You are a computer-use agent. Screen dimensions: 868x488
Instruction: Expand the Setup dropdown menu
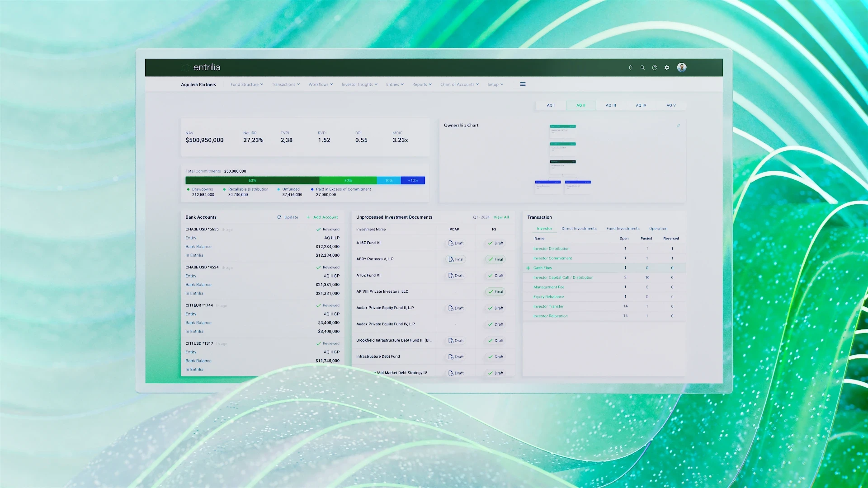pos(495,84)
